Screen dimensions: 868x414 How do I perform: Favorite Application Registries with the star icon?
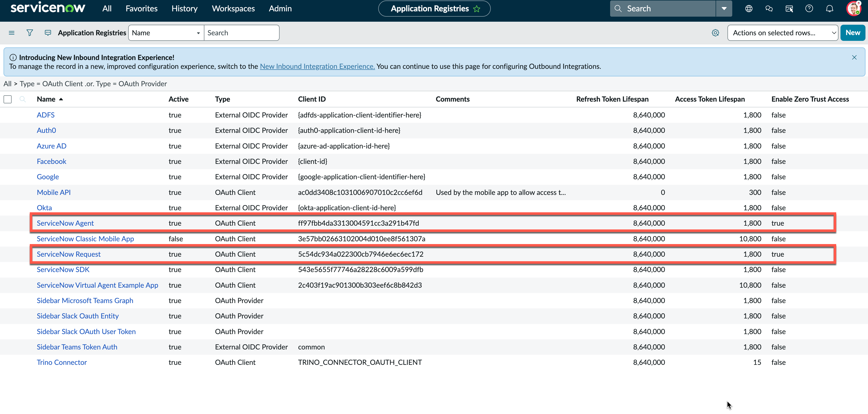point(476,9)
